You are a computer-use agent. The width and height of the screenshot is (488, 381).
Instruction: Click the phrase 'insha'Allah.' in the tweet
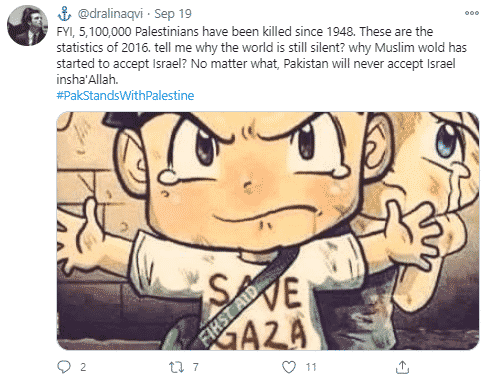point(87,80)
